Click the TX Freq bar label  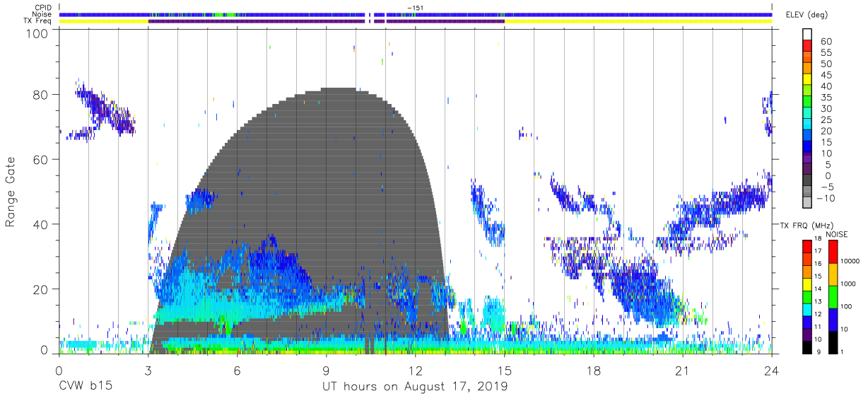[38, 21]
